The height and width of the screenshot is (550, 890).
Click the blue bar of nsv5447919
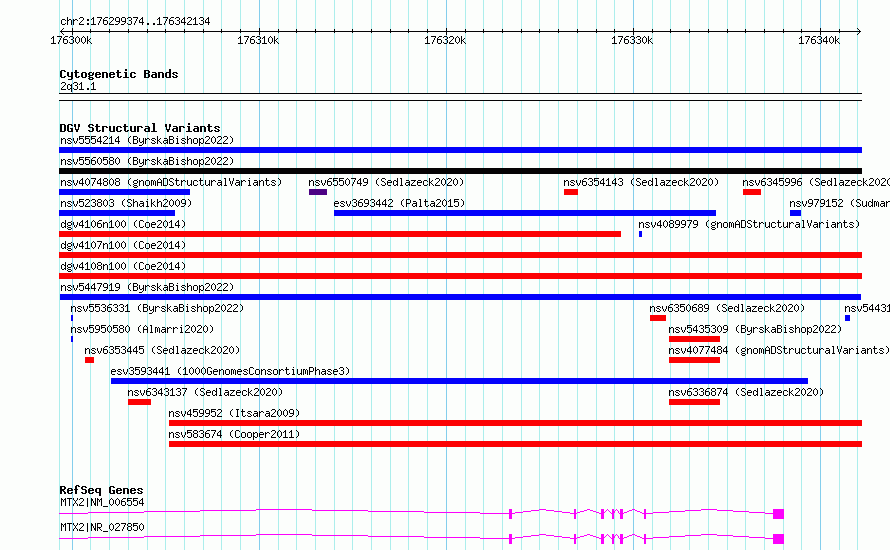click(x=460, y=297)
